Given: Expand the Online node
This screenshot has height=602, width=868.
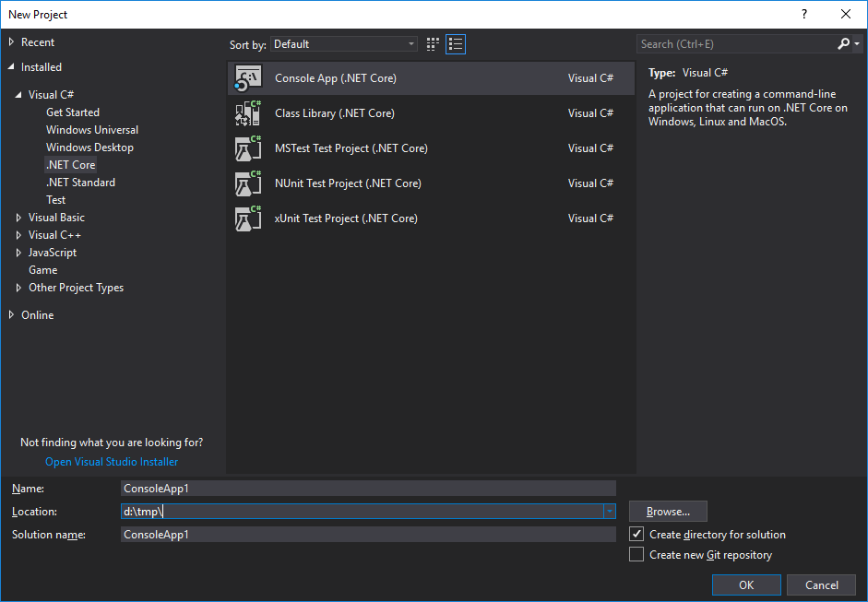Looking at the screenshot, I should pos(11,315).
